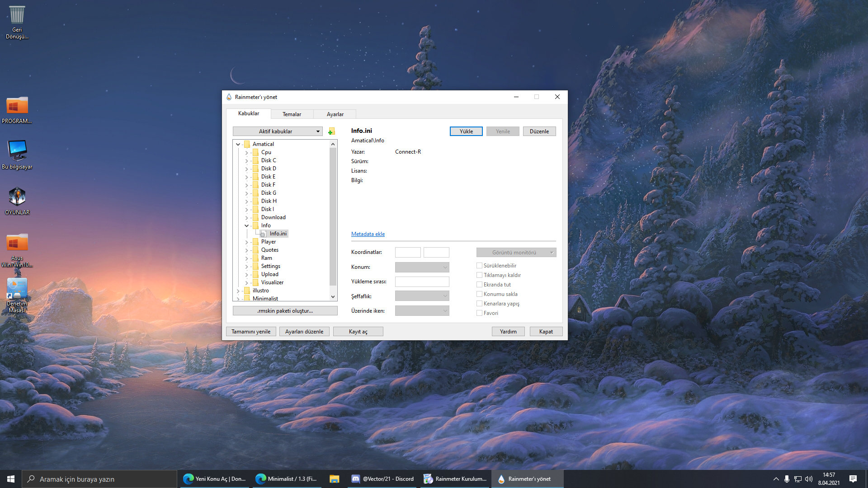Screen dimensions: 868x488
Task: Select the Quotes folder in tree
Action: (269, 250)
